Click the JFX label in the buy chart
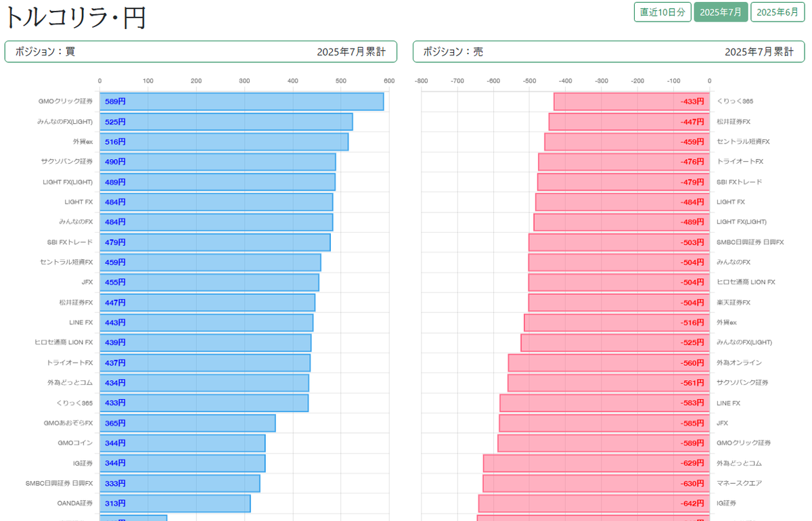The image size is (812, 521). pyautogui.click(x=87, y=282)
